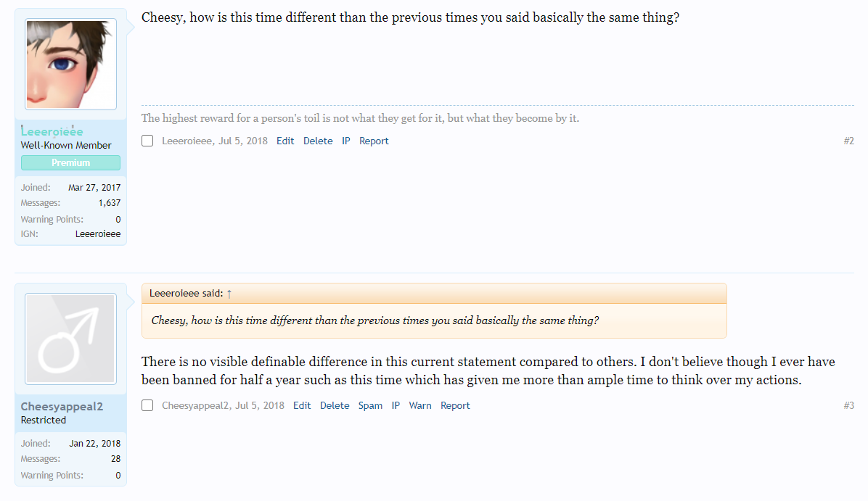Click the Premium badge under Leeeroieee

pos(71,162)
